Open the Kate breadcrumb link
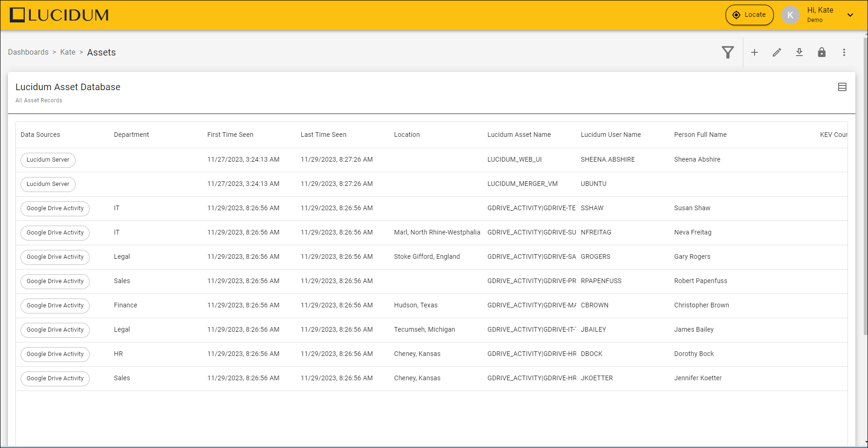This screenshot has height=448, width=868. pos(68,52)
